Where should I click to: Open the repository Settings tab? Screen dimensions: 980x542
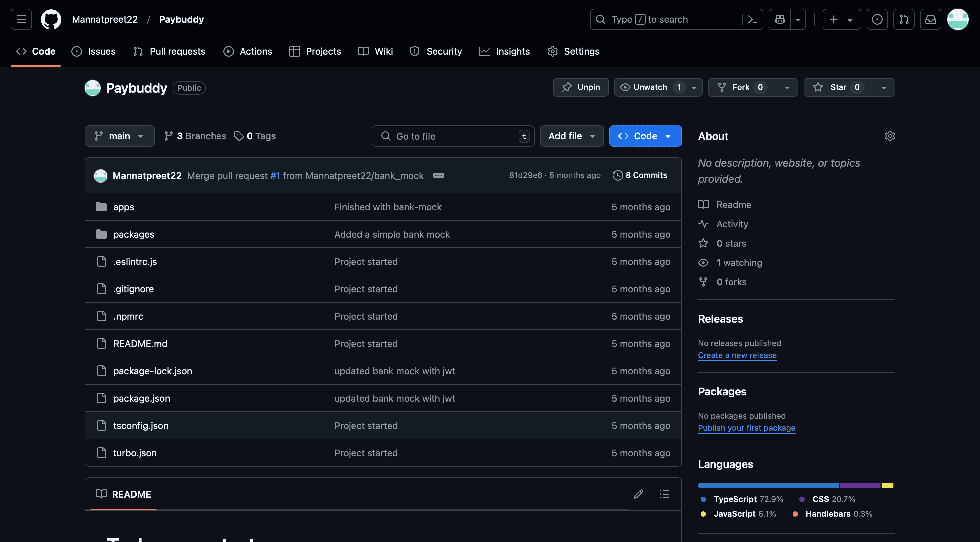573,51
